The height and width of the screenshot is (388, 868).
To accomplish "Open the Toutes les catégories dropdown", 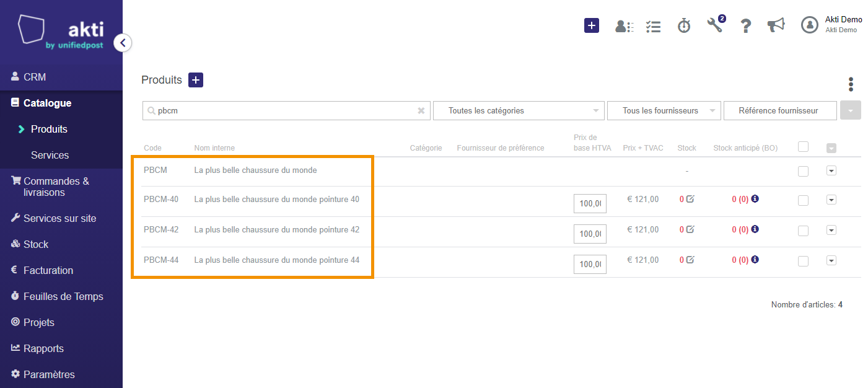I will click(519, 111).
